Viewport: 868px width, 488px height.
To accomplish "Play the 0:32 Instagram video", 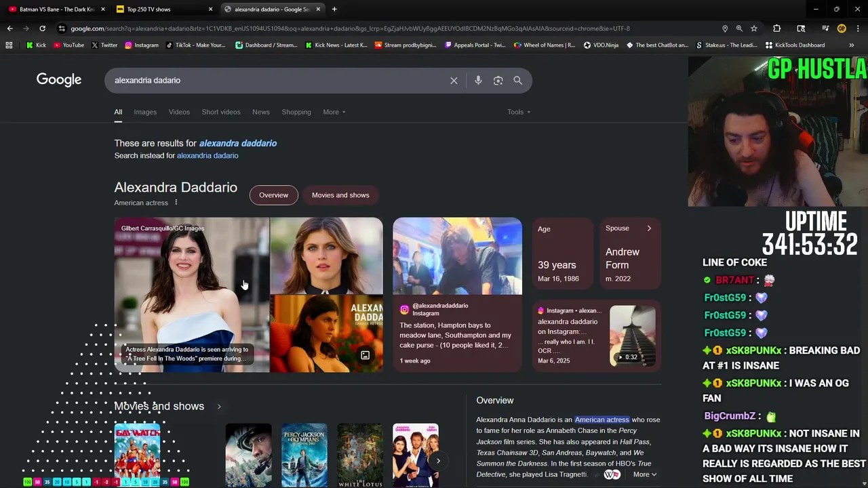I will coord(632,336).
